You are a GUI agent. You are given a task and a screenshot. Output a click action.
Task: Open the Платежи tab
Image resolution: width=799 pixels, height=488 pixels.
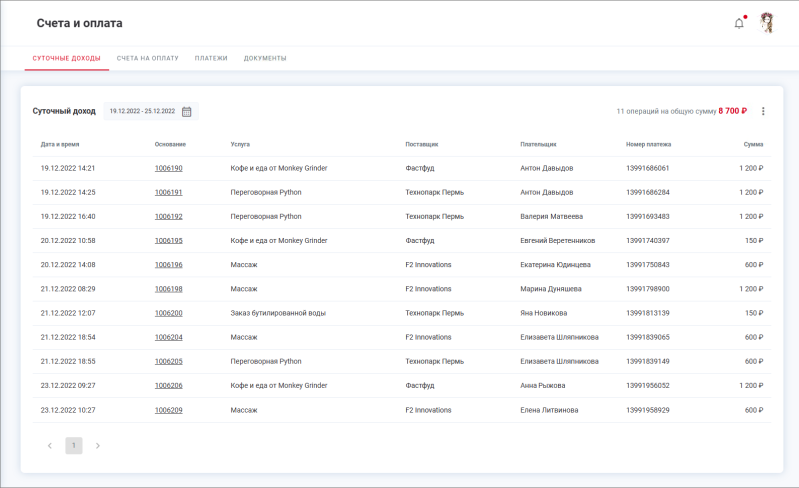coord(211,58)
